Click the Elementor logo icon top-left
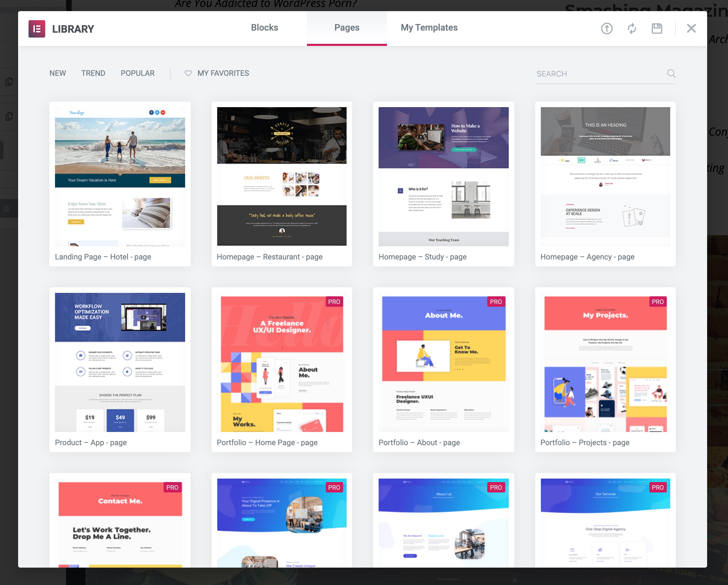The height and width of the screenshot is (585, 728). click(x=37, y=28)
